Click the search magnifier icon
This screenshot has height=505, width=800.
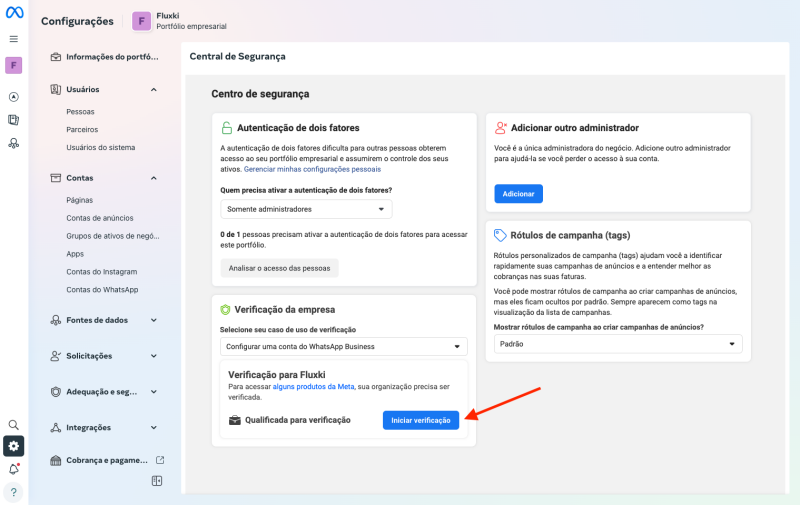(x=14, y=425)
